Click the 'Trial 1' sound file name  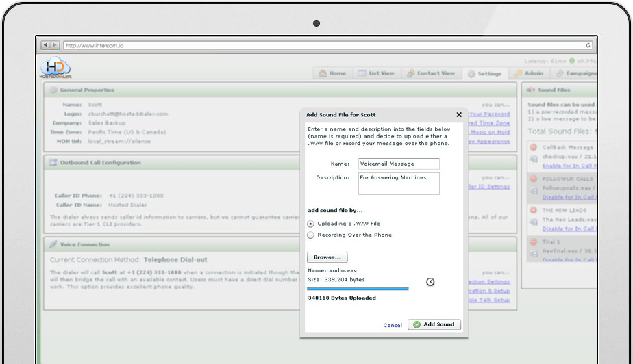tap(551, 242)
